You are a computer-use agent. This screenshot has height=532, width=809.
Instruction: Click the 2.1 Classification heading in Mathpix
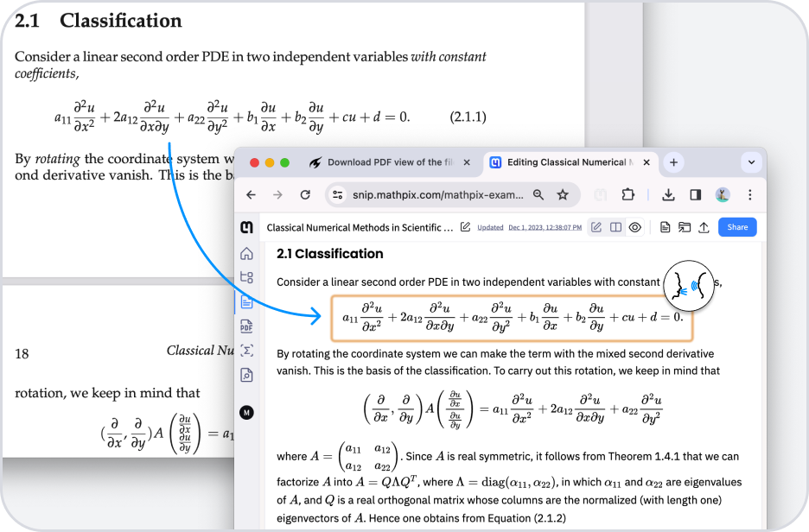point(329,254)
